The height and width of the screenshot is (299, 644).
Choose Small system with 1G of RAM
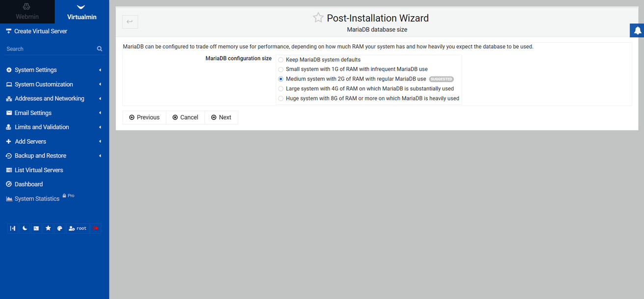[x=281, y=69]
